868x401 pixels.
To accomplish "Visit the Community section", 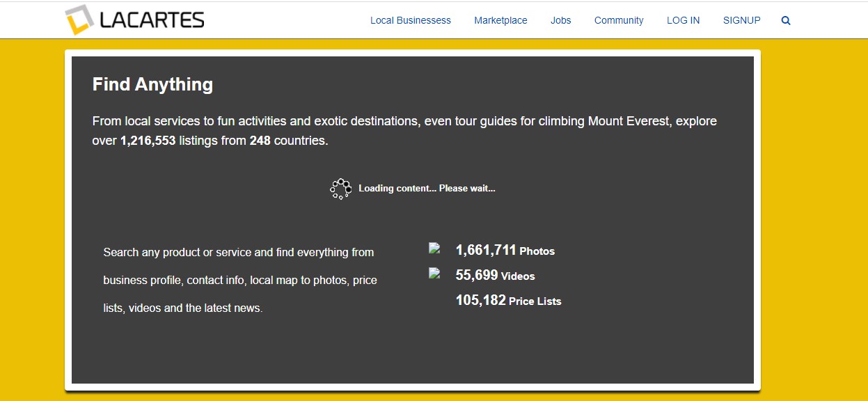I will pos(618,21).
